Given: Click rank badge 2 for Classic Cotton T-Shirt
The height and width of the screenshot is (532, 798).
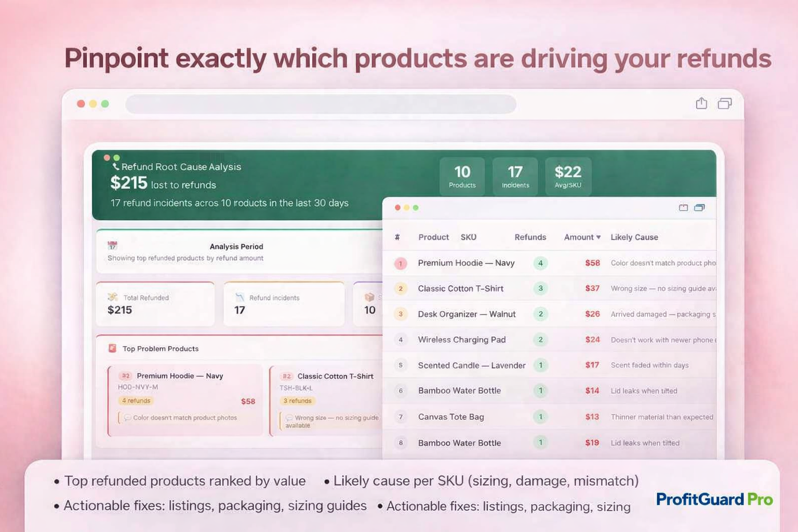Looking at the screenshot, I should pos(400,288).
